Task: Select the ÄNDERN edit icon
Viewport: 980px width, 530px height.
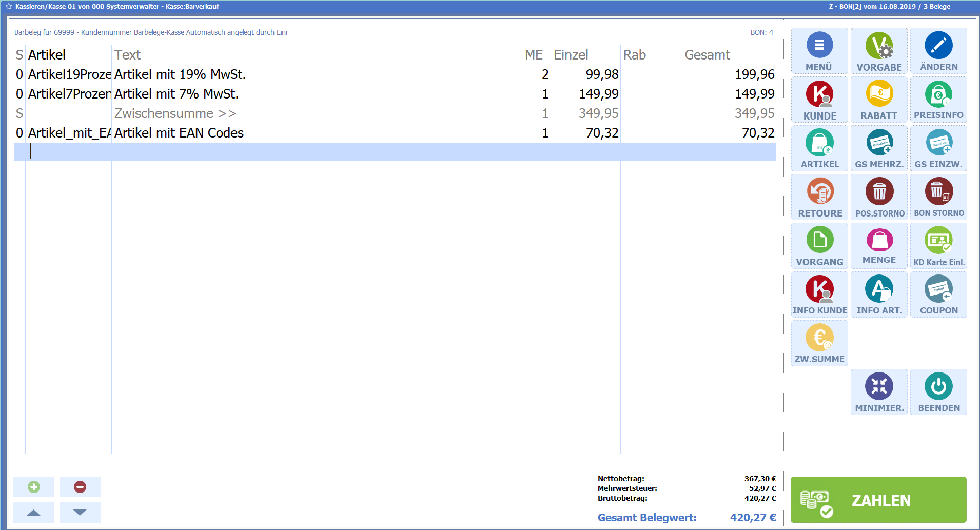Action: tap(938, 46)
